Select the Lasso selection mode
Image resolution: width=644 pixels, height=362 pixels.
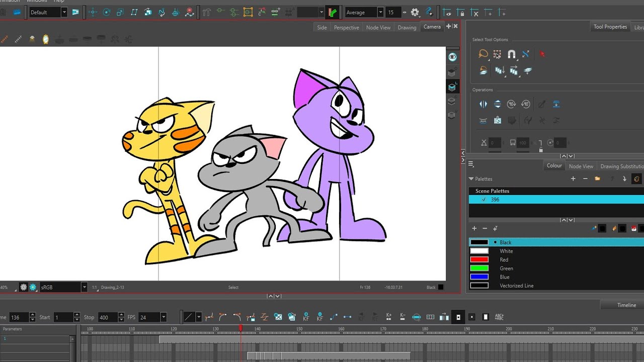click(483, 54)
